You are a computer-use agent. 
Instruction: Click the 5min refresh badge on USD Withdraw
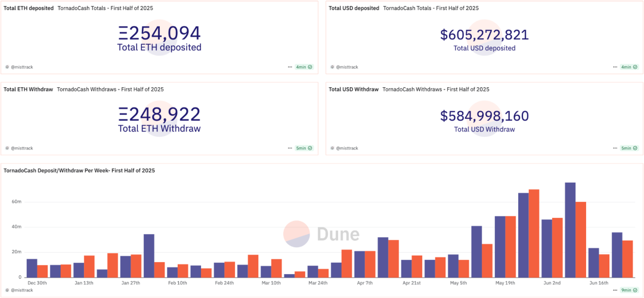tap(629, 148)
